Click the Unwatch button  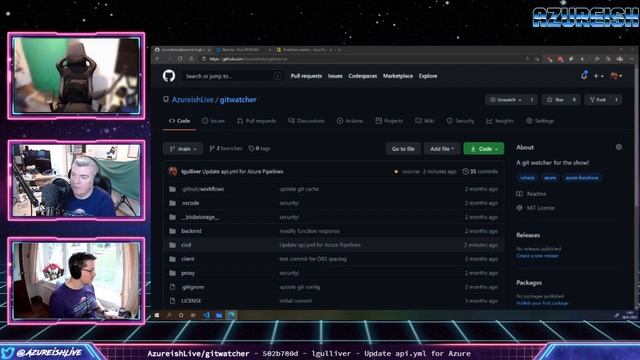pos(506,100)
